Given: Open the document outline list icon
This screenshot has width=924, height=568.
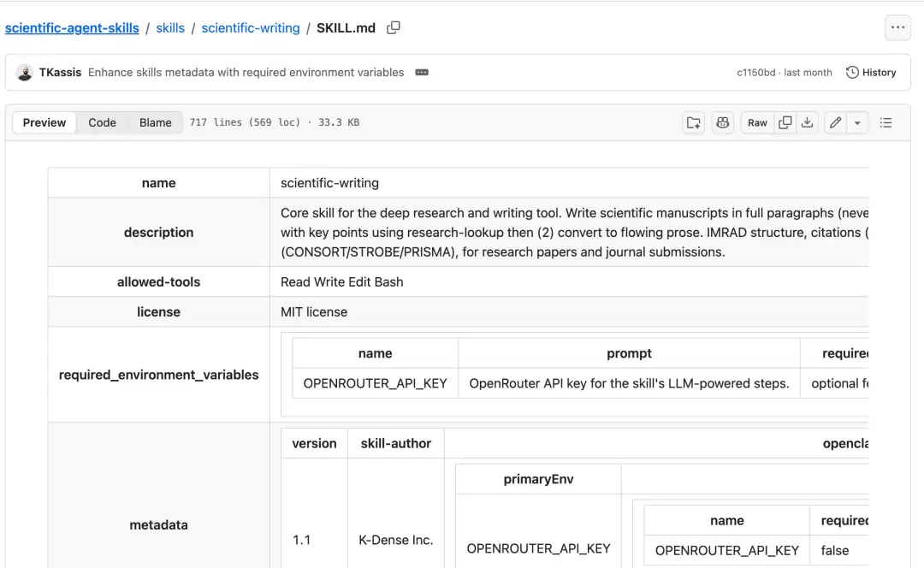Looking at the screenshot, I should (885, 122).
